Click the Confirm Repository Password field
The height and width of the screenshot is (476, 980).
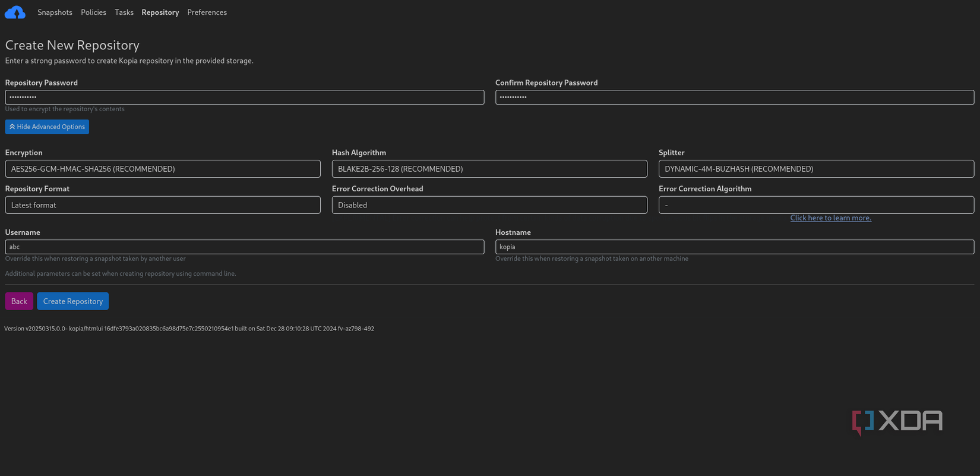click(x=735, y=97)
